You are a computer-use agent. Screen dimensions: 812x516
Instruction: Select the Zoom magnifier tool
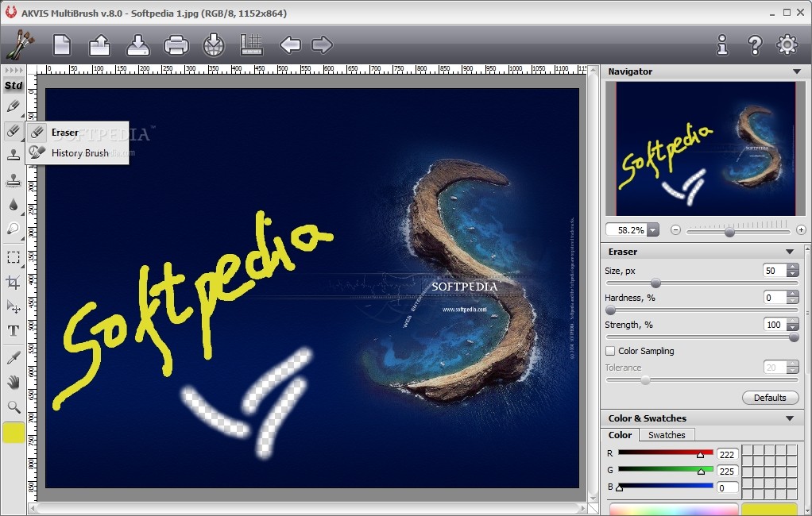point(14,406)
